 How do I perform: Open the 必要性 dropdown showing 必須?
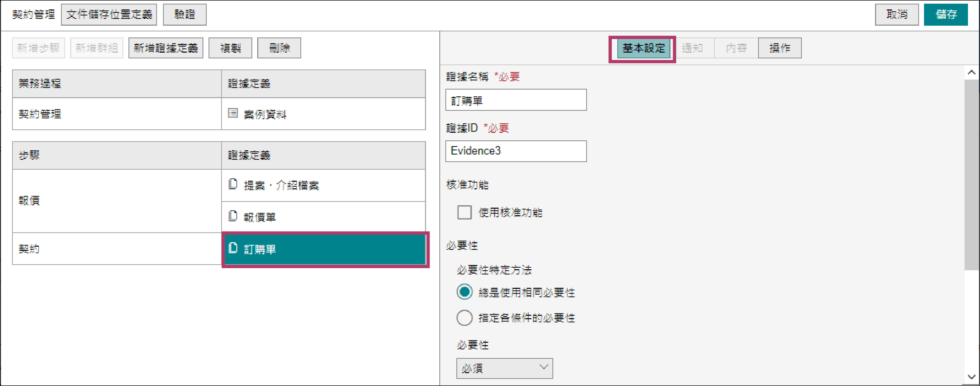(x=504, y=368)
